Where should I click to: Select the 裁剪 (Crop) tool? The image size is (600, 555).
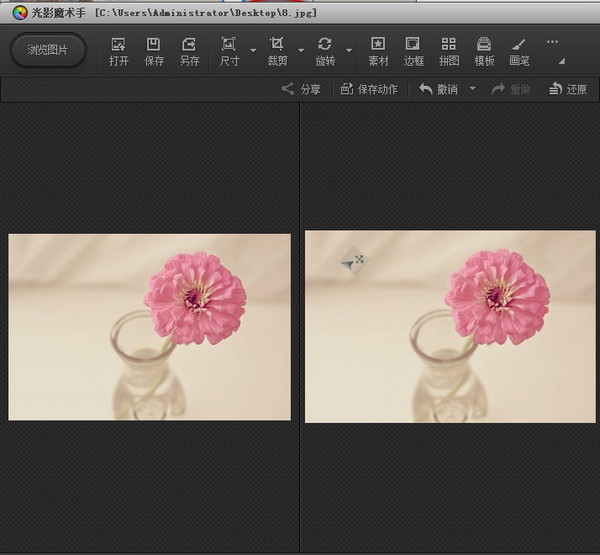[277, 45]
